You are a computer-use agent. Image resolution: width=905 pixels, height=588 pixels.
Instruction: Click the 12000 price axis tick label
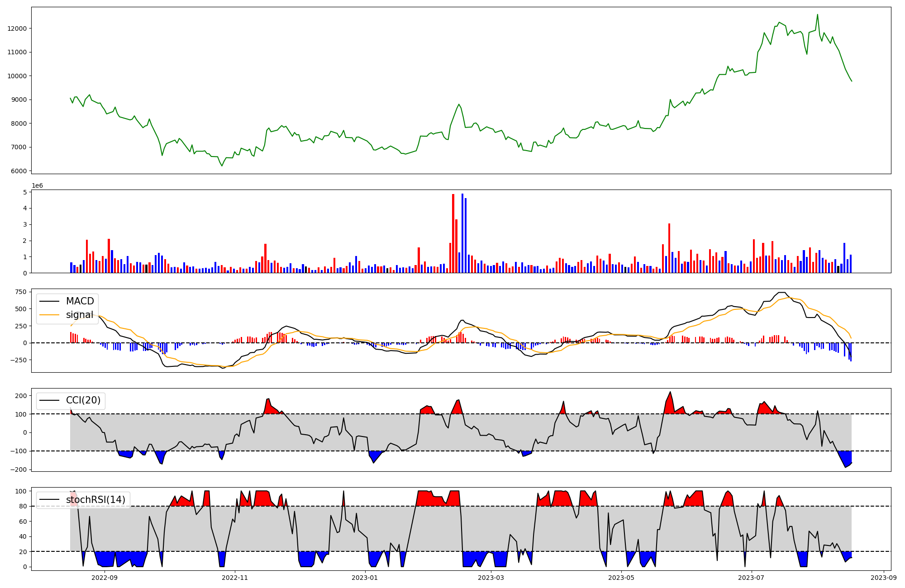[18, 28]
